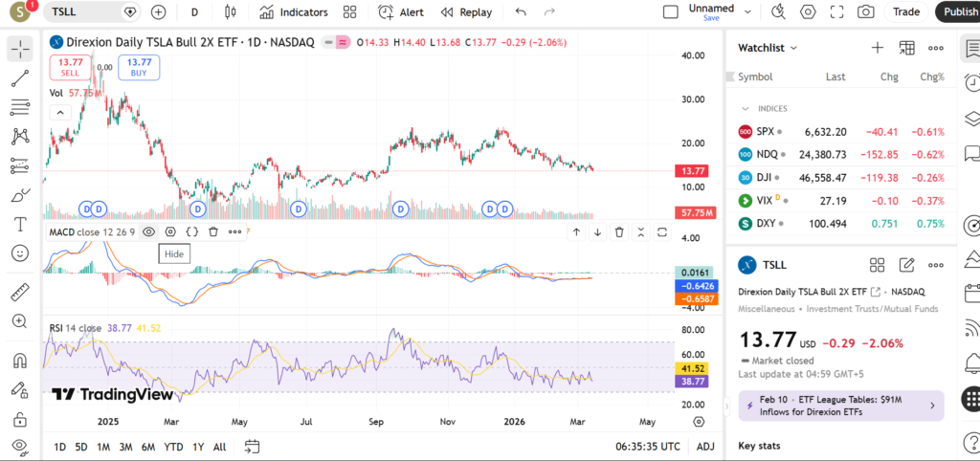Click the TSLL symbol search field
This screenshot has height=461, width=980.
(x=86, y=12)
